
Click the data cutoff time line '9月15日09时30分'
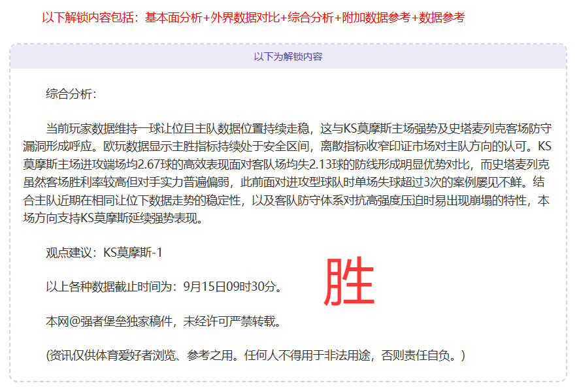click(x=164, y=286)
